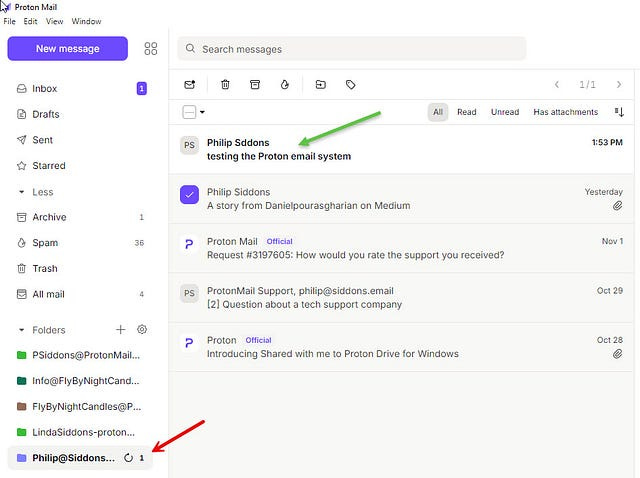Image resolution: width=640 pixels, height=478 pixels.
Task: Click paperclip on Proton Drive message
Action: [618, 354]
